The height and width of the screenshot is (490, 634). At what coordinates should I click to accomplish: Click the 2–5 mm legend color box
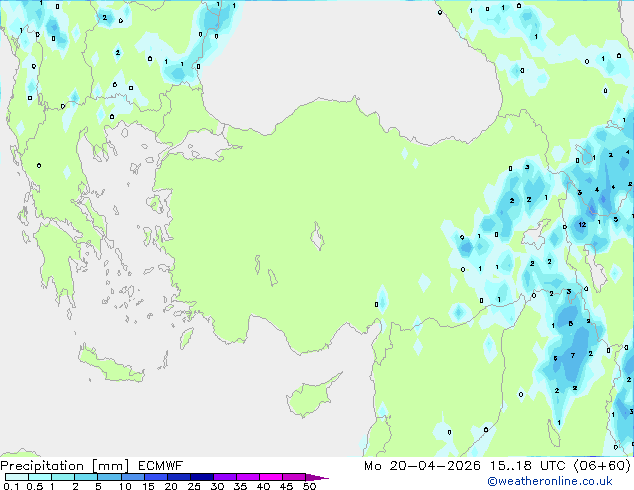click(86, 477)
